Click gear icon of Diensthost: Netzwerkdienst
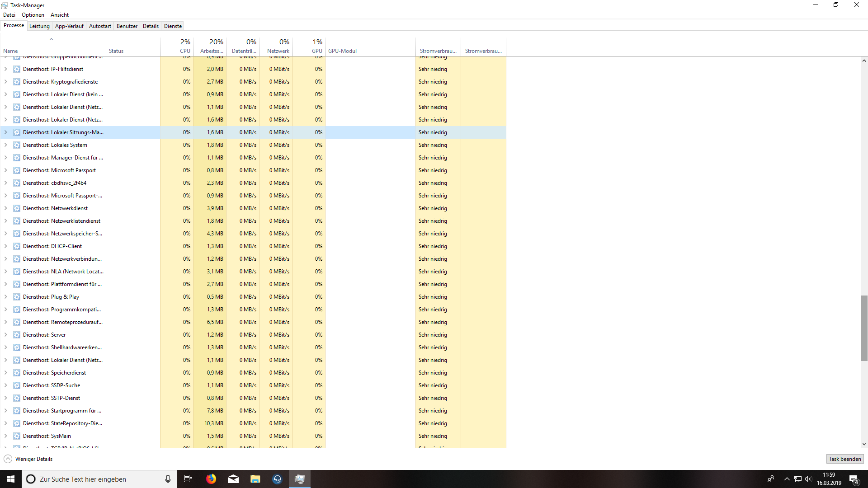The width and height of the screenshot is (868, 488). pos(17,208)
